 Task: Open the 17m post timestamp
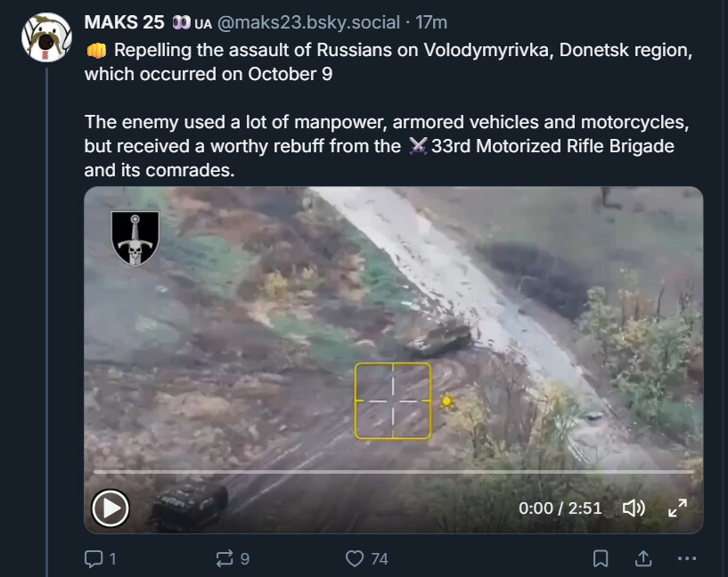pos(431,22)
